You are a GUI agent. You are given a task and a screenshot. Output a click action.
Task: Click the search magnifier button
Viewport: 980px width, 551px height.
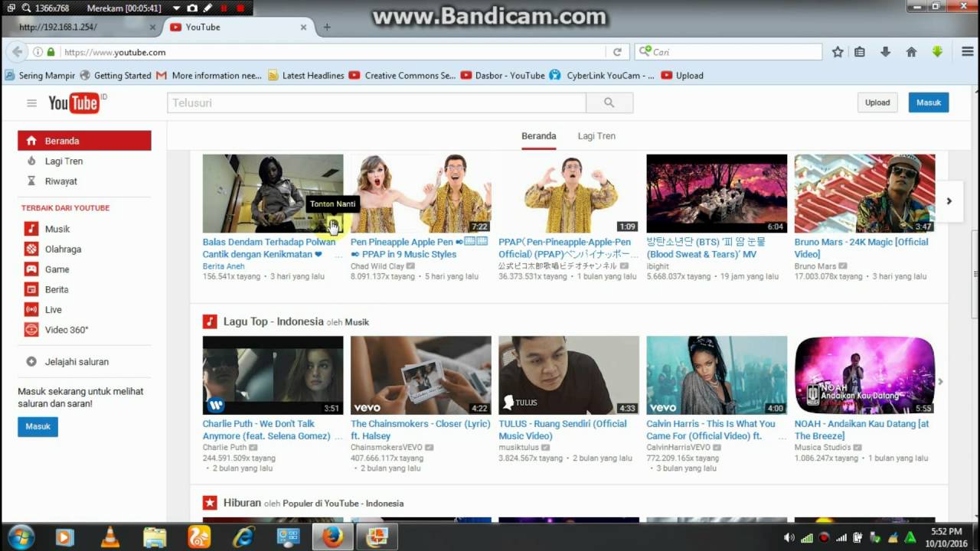(x=609, y=103)
